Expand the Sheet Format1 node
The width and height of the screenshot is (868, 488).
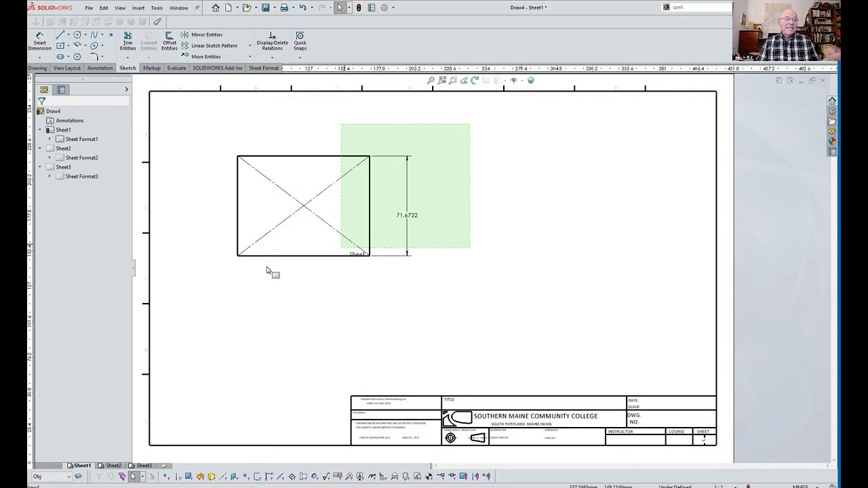[49, 139]
